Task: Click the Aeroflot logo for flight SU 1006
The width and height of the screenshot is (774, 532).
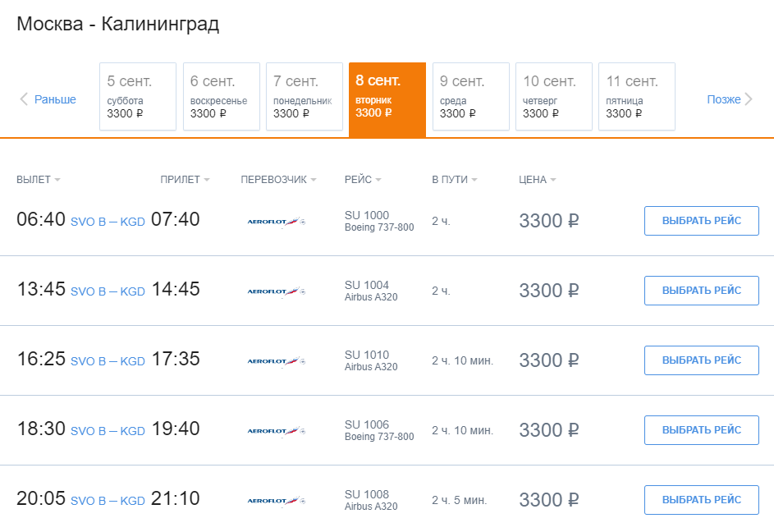Action: coord(277,431)
